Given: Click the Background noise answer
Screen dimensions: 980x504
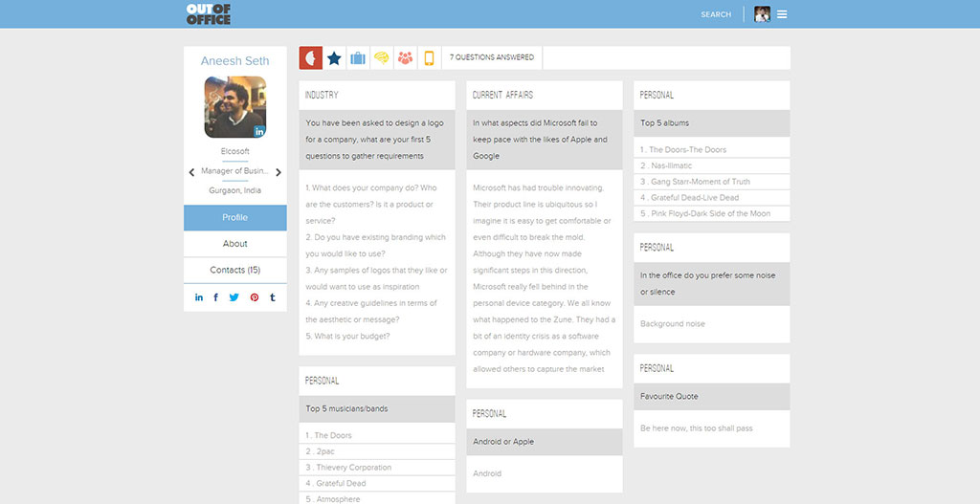Looking at the screenshot, I should pyautogui.click(x=673, y=324).
